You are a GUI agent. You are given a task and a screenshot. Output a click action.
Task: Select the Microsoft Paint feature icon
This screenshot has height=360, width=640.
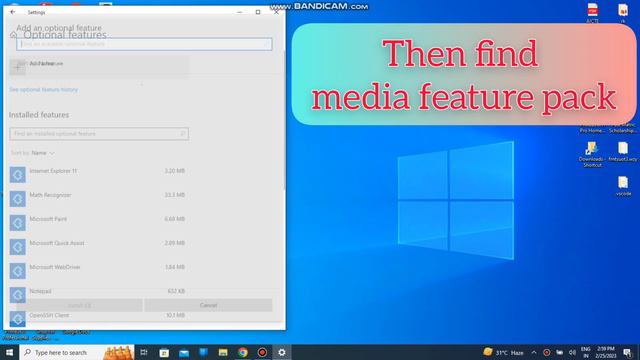coord(18,223)
